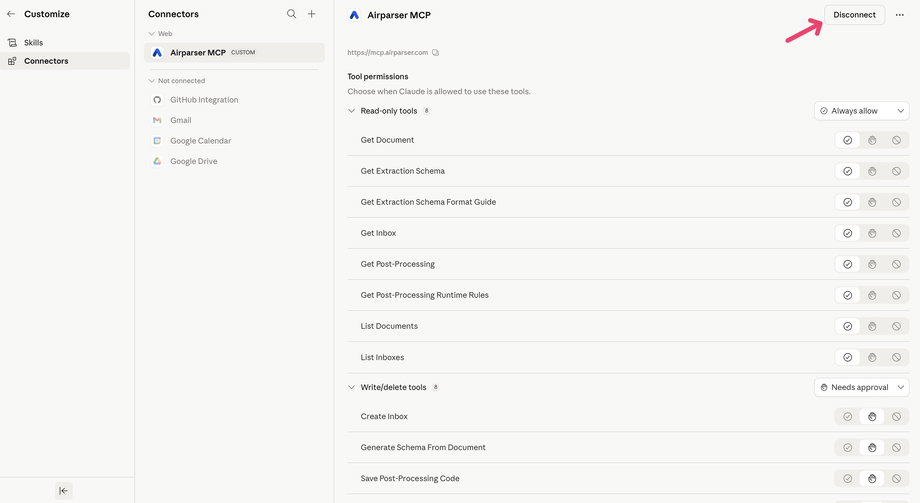920x503 pixels.
Task: Copy the mcp.airparser.com URL
Action: [x=435, y=53]
